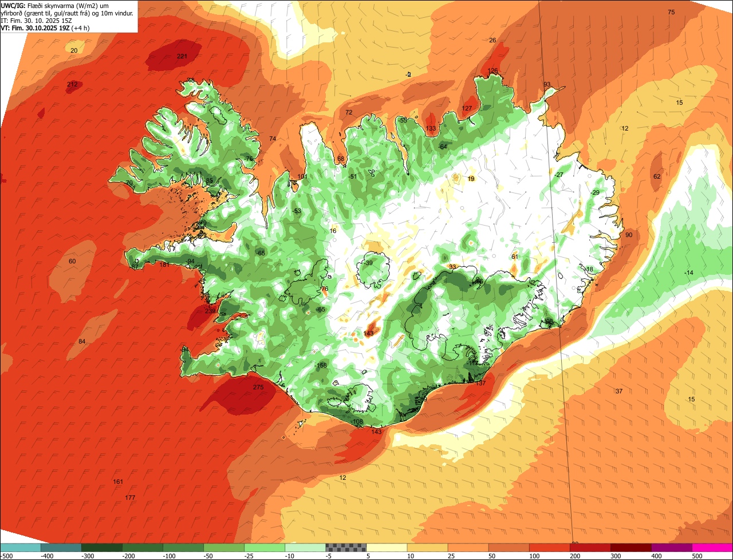Screen dimensions: 733x560
Task: Select the purple legend swatch above 400
Action: pos(672,547)
